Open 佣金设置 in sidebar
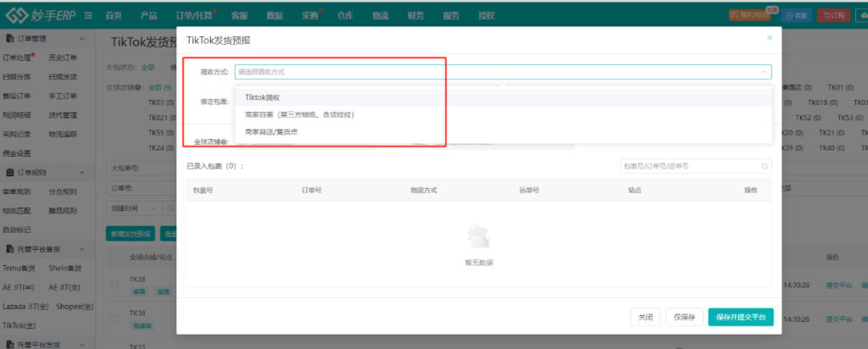Image resolution: width=868 pixels, height=349 pixels. (17, 153)
